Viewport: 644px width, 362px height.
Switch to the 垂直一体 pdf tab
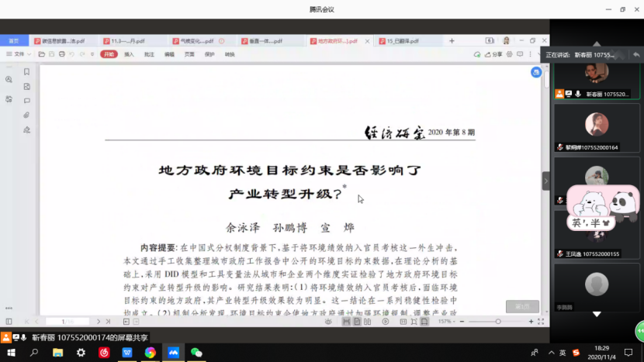coord(265,41)
